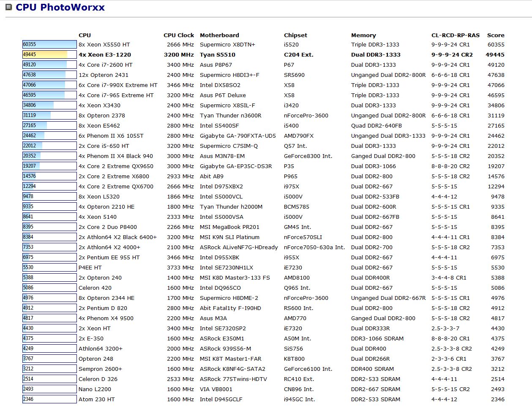
Task: Click the CPU PhotoWorxx heading
Action: click(x=60, y=7)
